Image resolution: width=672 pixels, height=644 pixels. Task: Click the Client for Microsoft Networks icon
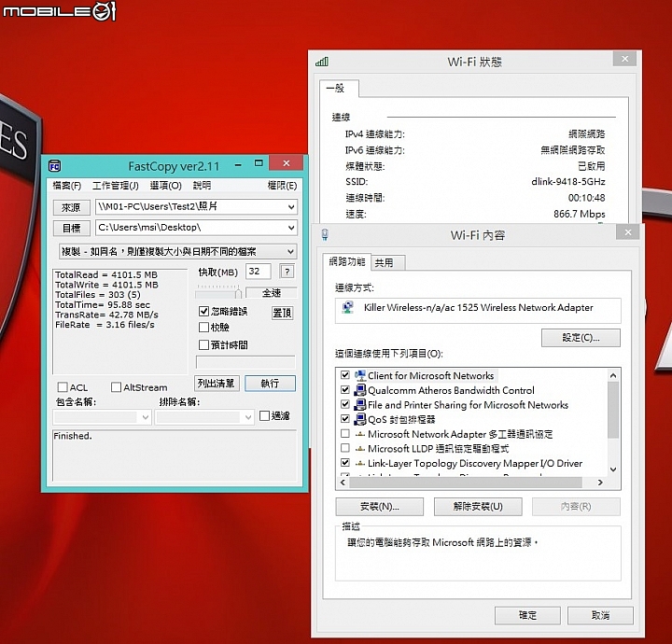[360, 375]
